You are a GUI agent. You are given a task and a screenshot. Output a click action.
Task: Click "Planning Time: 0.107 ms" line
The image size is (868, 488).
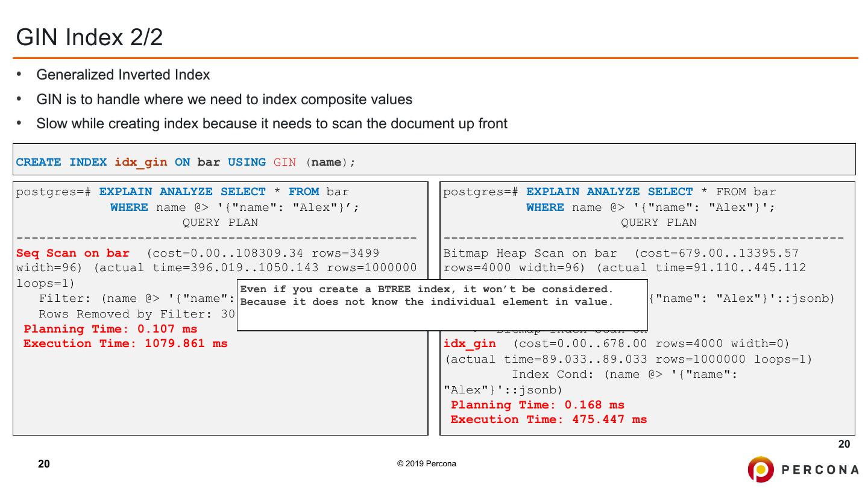click(x=110, y=329)
